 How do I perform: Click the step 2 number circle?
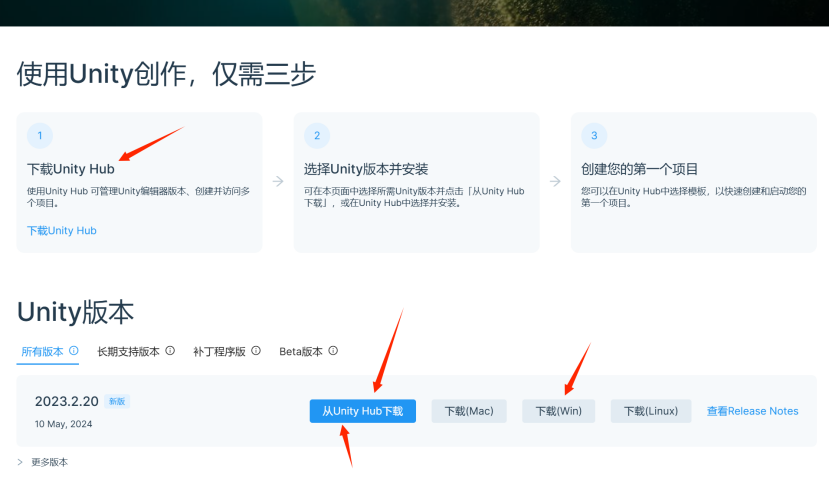pos(317,136)
